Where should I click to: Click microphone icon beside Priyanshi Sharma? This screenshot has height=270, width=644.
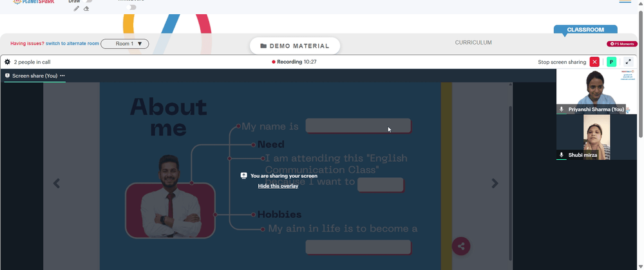[562, 110]
